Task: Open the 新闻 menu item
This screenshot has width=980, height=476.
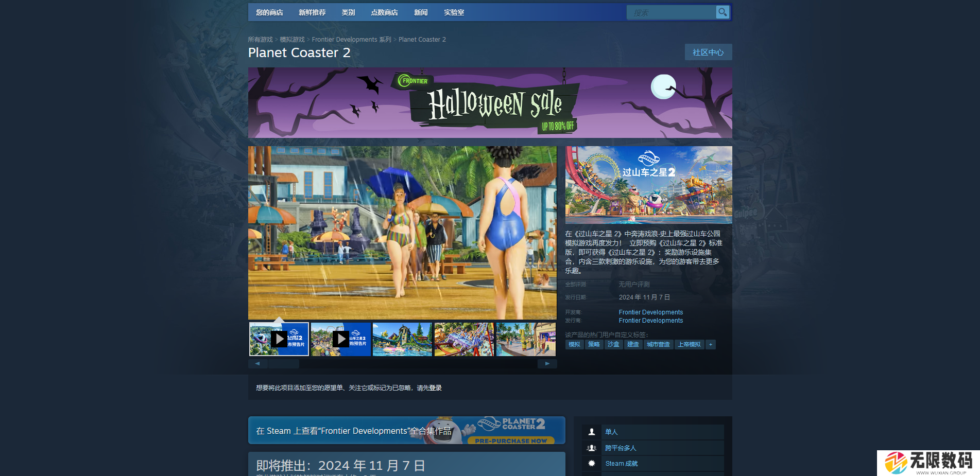Action: coord(421,12)
